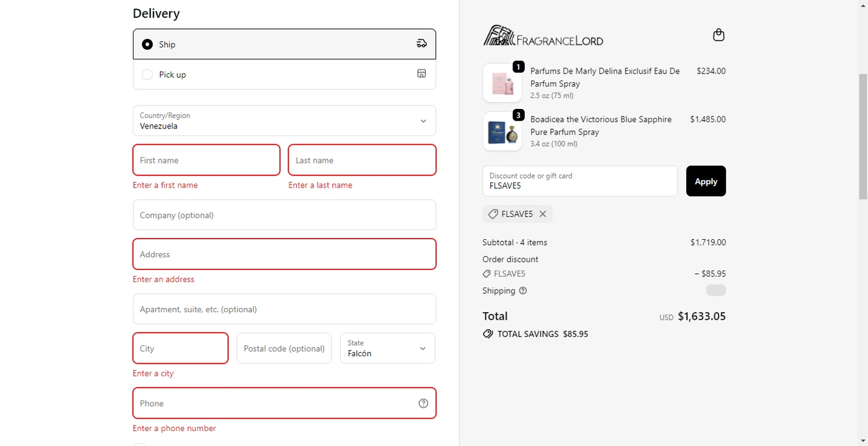Open the shopping bag cart icon
This screenshot has width=868, height=446.
click(x=718, y=35)
